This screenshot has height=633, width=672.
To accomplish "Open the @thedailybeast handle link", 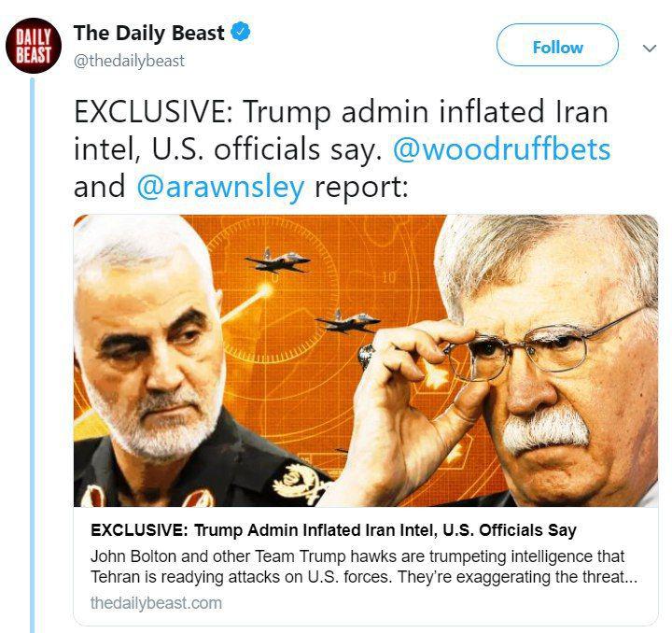I will pyautogui.click(x=129, y=61).
